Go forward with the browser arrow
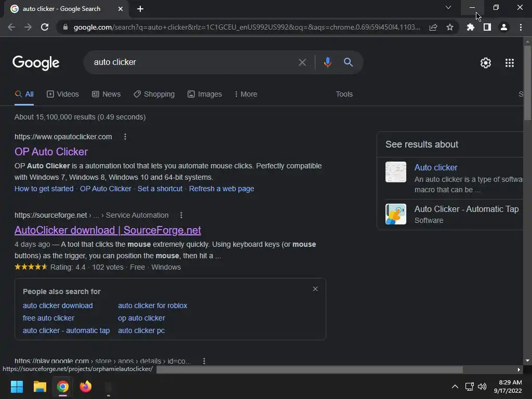 [28, 27]
